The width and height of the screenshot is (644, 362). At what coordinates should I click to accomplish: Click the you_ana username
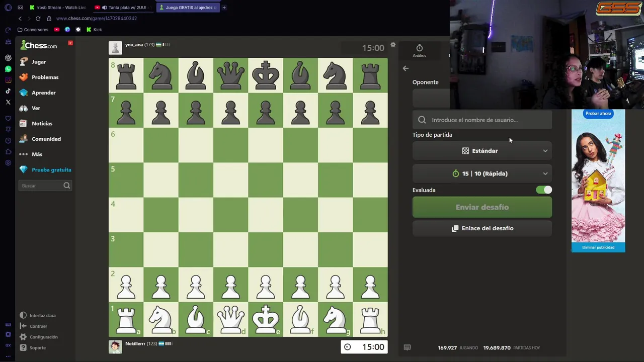[134, 45]
